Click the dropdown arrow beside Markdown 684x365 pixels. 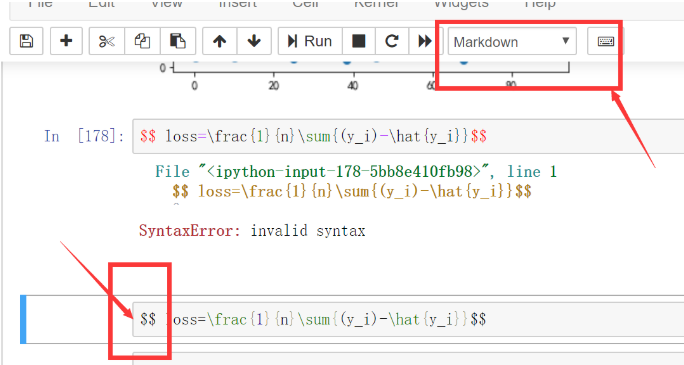(x=566, y=41)
